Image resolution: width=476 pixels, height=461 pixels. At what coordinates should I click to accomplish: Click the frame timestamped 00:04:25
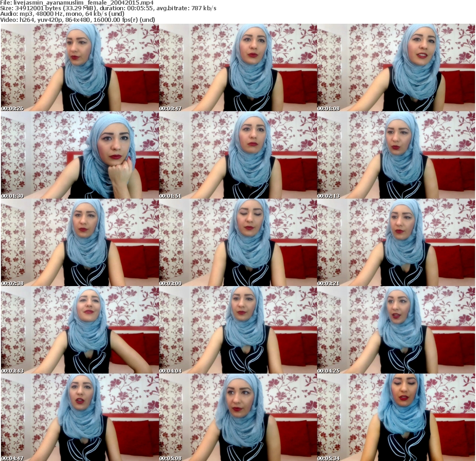pos(396,330)
